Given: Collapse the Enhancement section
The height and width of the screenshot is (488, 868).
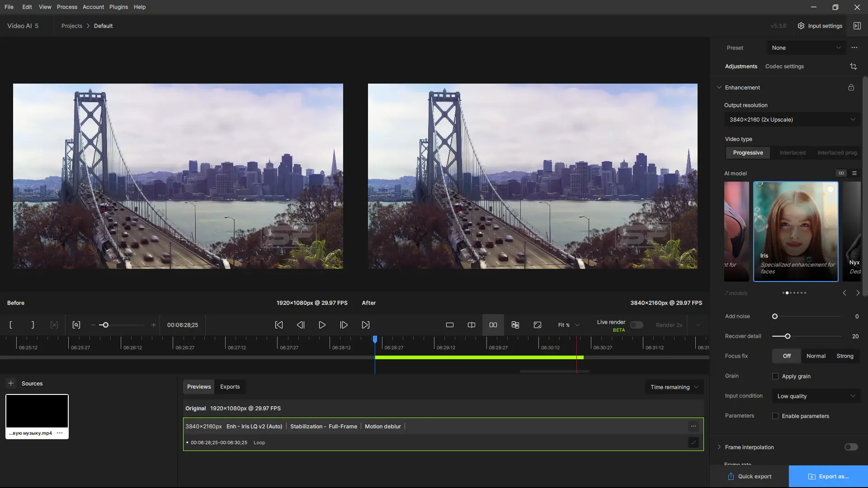Looking at the screenshot, I should click(719, 88).
